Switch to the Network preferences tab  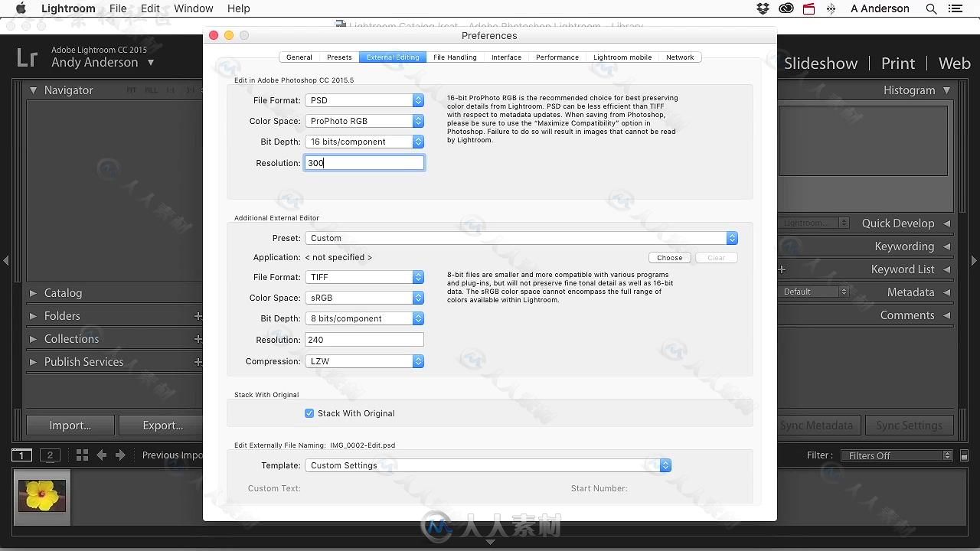[x=680, y=57]
